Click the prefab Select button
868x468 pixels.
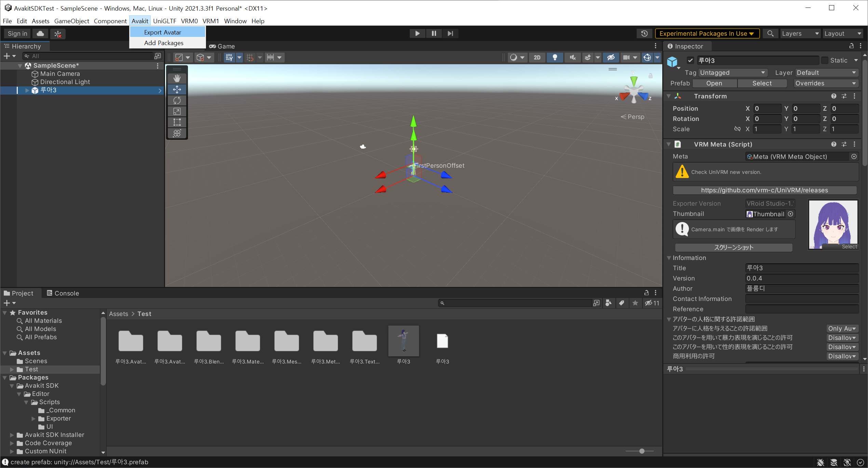point(762,83)
